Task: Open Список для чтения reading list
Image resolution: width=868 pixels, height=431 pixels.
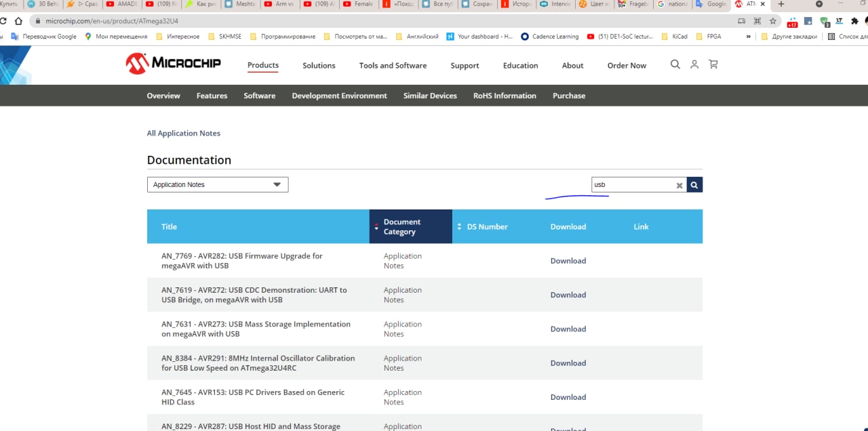Action: point(848,37)
